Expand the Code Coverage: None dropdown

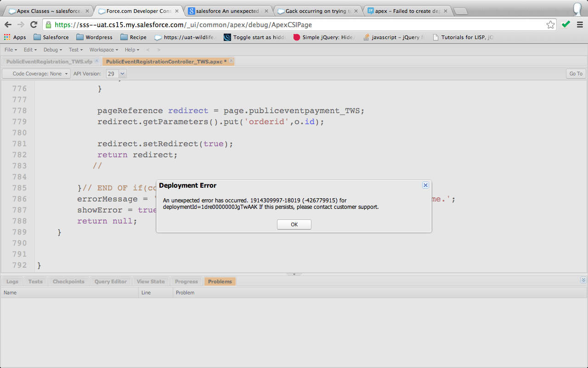[x=37, y=74]
